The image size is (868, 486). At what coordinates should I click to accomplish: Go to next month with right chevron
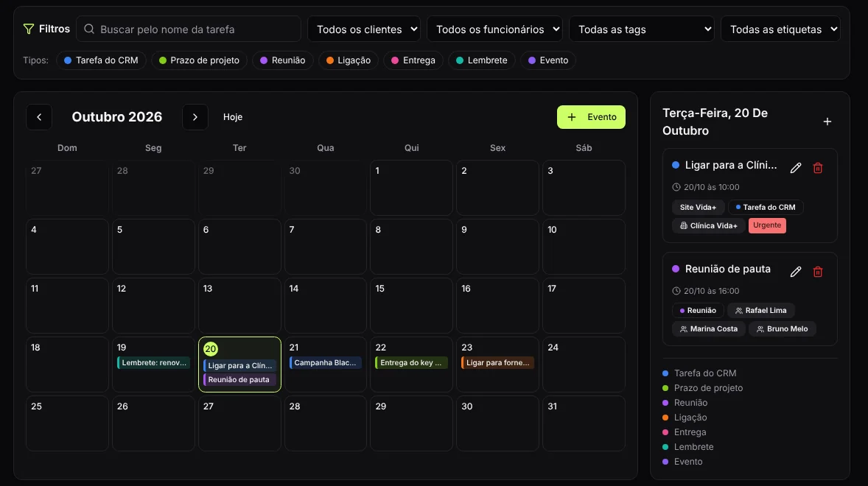(195, 117)
